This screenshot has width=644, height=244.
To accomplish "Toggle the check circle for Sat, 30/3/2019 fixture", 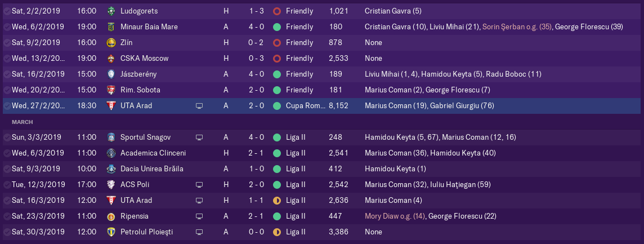I will click(7, 232).
